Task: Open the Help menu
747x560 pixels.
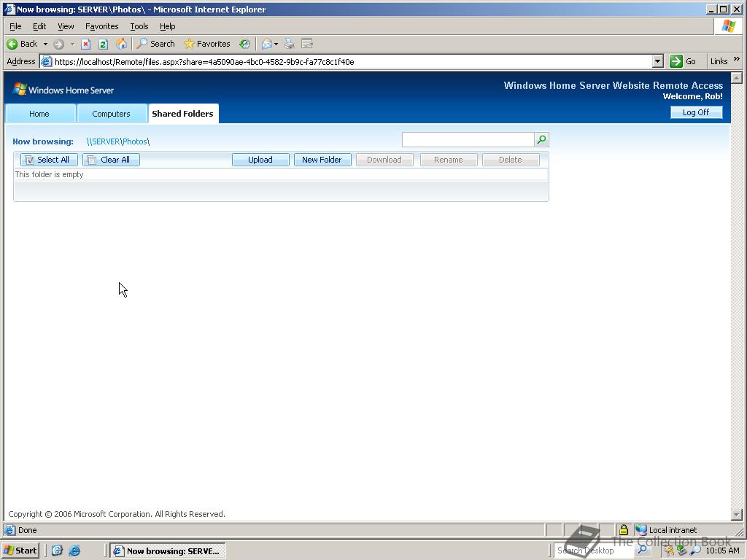Action: (x=167, y=26)
